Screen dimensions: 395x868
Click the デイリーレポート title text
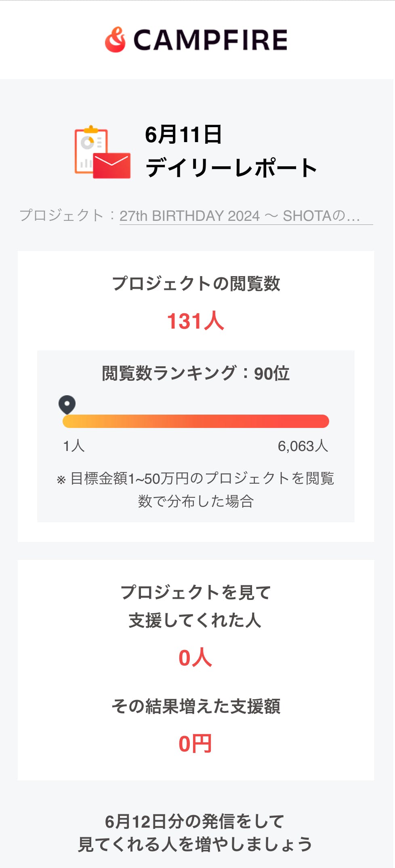tap(231, 168)
